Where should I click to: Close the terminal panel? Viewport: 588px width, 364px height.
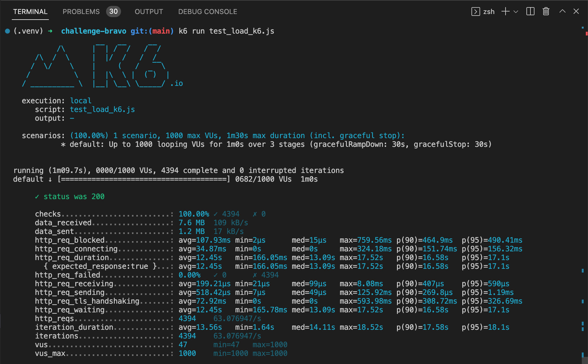click(x=576, y=11)
